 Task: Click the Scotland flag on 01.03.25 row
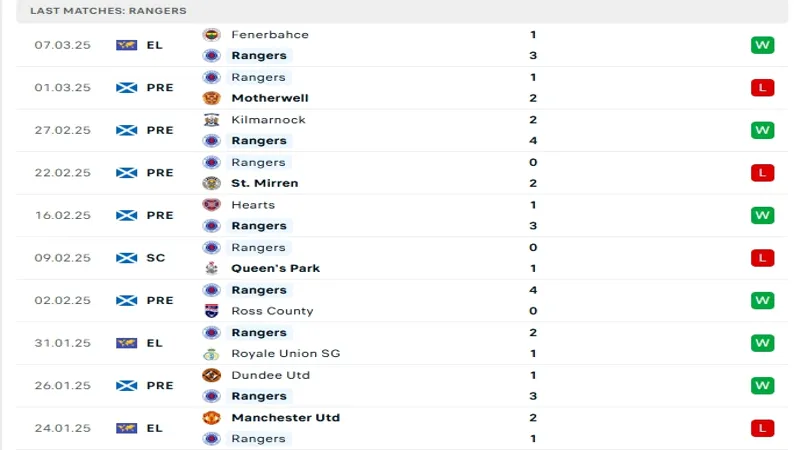click(x=126, y=88)
